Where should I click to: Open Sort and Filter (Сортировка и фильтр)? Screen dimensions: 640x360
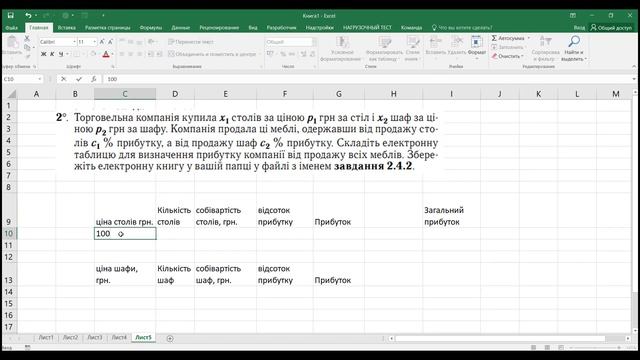click(545, 48)
